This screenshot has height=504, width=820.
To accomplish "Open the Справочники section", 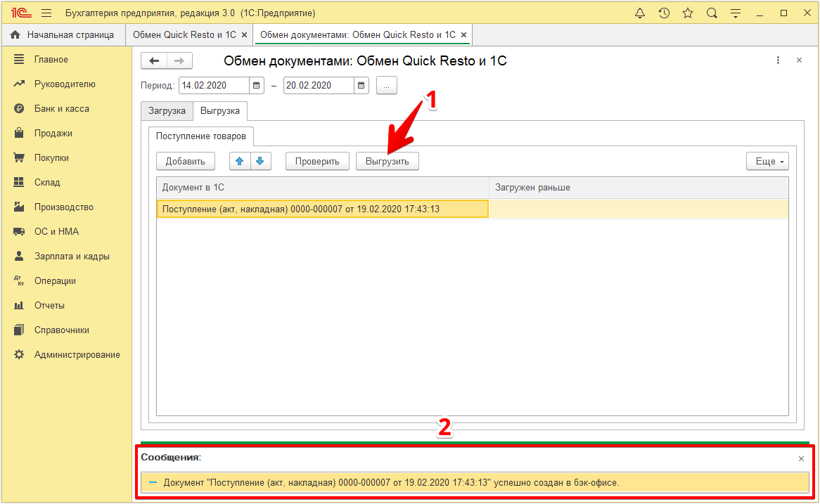I will (66, 330).
